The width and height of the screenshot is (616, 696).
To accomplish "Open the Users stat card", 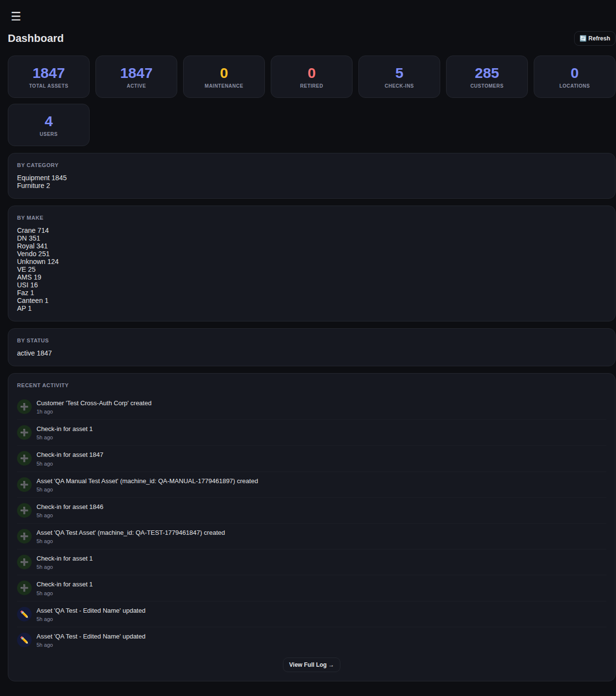I will [x=49, y=125].
